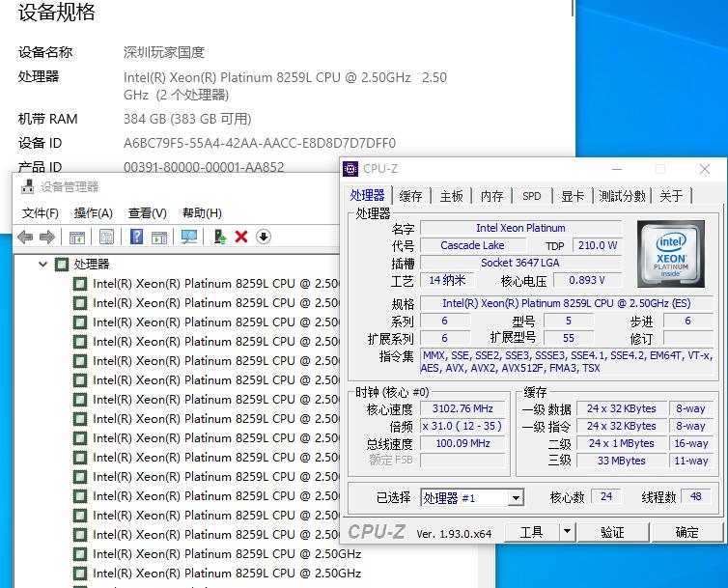Screen dimensions: 728x588
Task: Minimize the CPU-Z window
Action: (617, 169)
